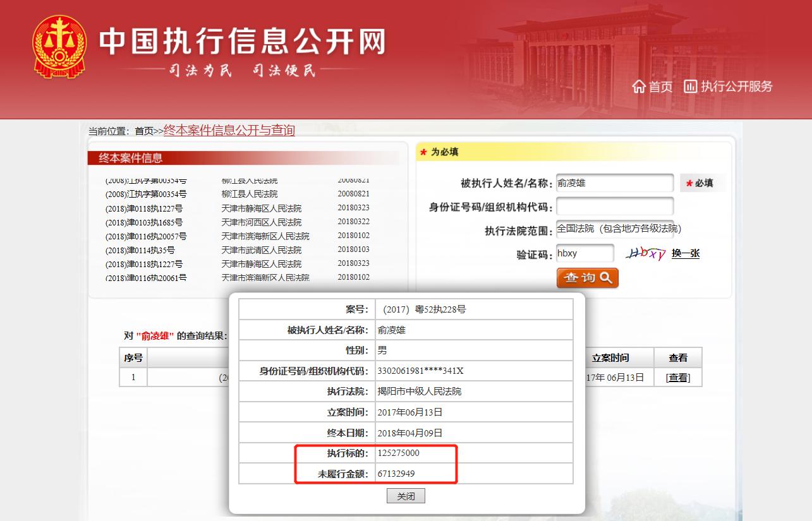The height and width of the screenshot is (521, 812).
Task: Click the 中国执行信息公开网 site banner
Action: pyautogui.click(x=240, y=44)
